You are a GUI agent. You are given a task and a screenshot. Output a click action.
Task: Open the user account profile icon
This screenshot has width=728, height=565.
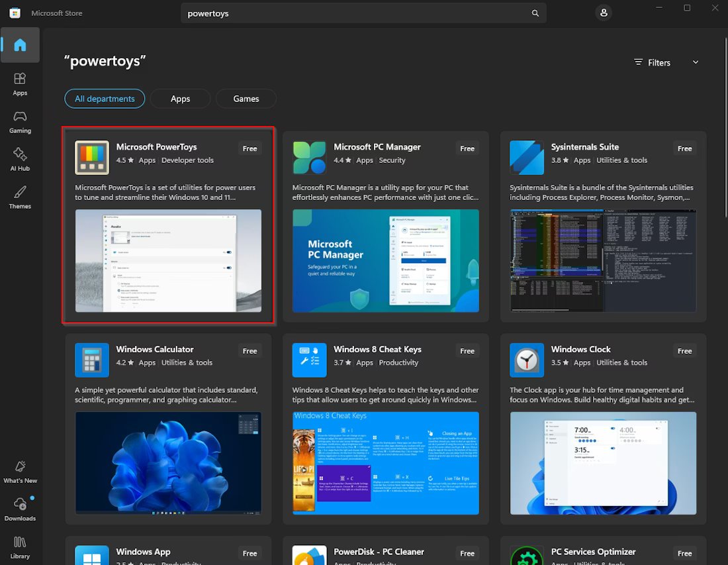coord(603,13)
